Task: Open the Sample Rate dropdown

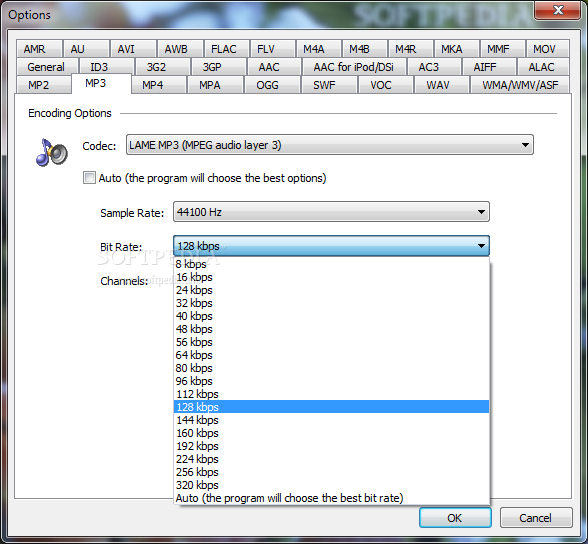Action: coord(331,212)
